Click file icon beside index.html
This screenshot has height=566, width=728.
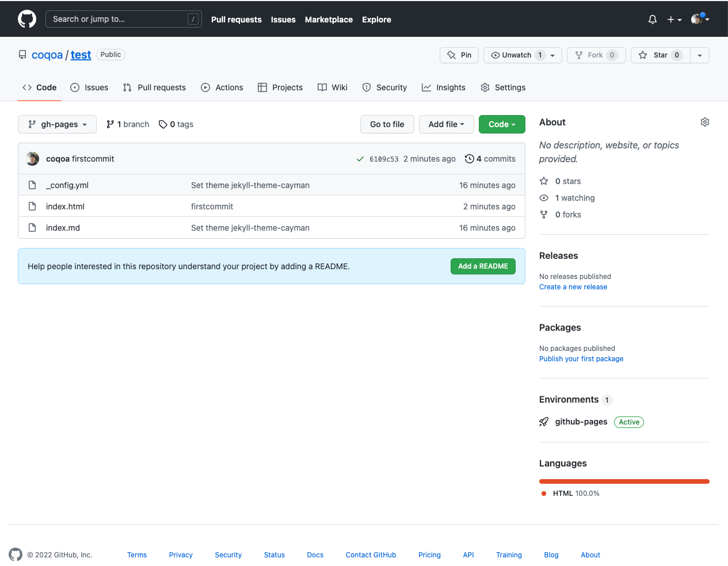[32, 206]
